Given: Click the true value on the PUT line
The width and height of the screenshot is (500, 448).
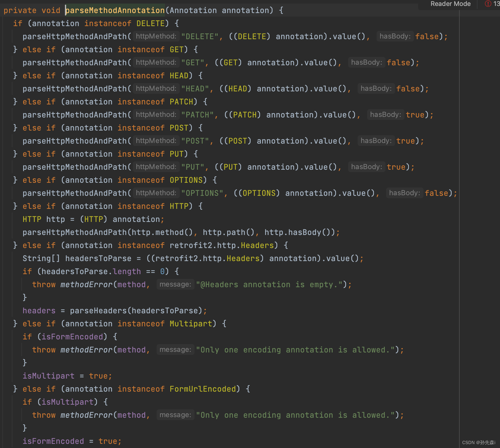Looking at the screenshot, I should coord(396,167).
